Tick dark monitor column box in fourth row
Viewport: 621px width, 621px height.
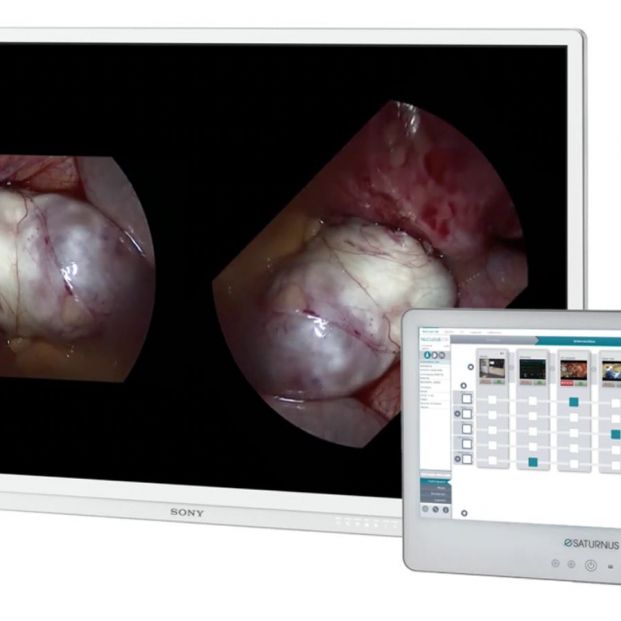tap(533, 446)
